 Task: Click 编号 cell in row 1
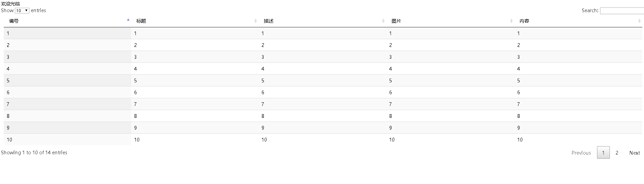[x=67, y=33]
